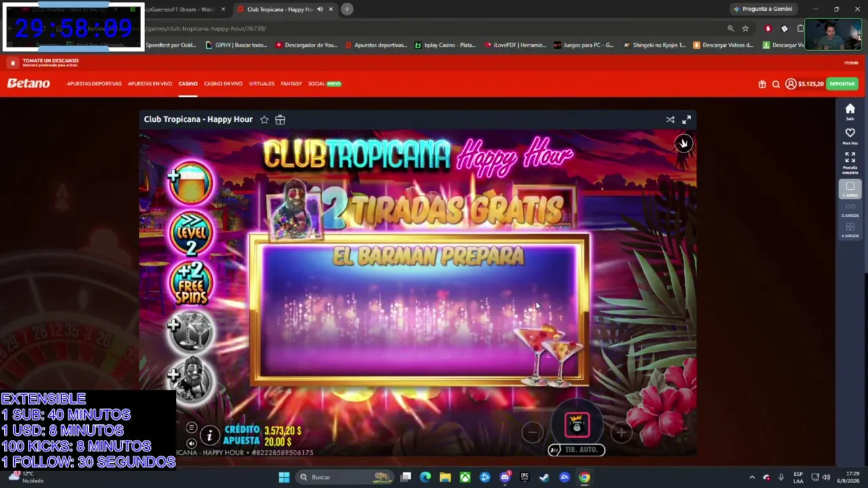
Task: Open the GIPHY bookmark
Action: click(x=237, y=45)
